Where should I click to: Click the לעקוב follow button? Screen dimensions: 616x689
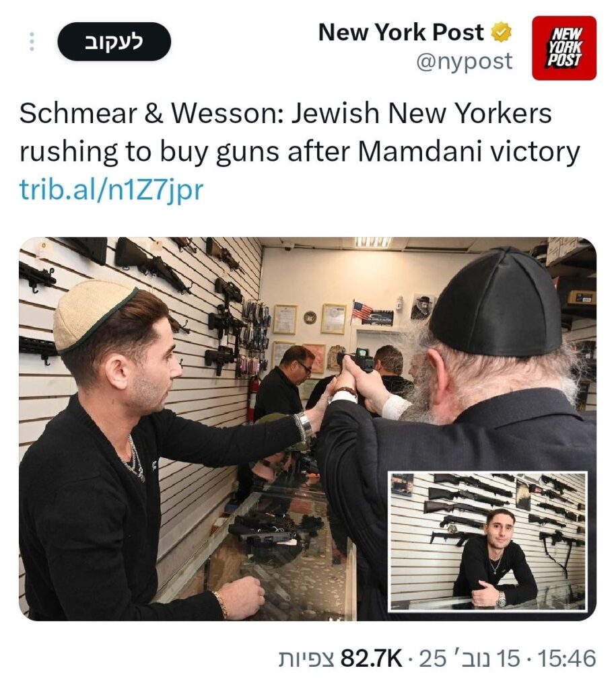coord(114,41)
